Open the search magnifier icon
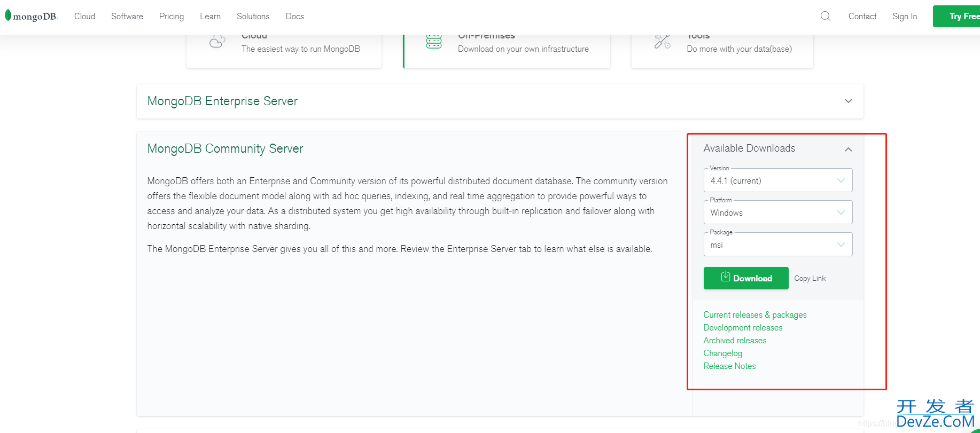The height and width of the screenshot is (433, 980). click(x=825, y=16)
